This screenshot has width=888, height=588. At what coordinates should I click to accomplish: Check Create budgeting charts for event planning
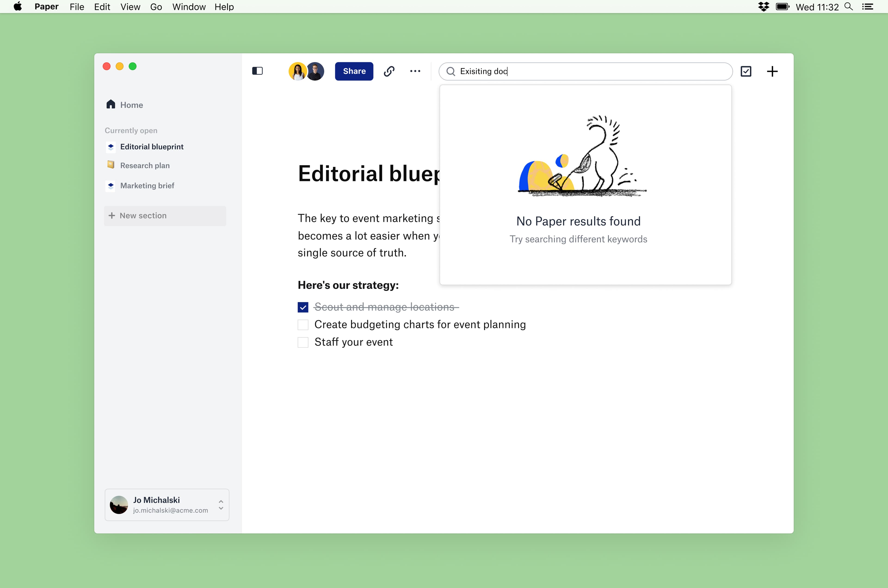click(303, 325)
